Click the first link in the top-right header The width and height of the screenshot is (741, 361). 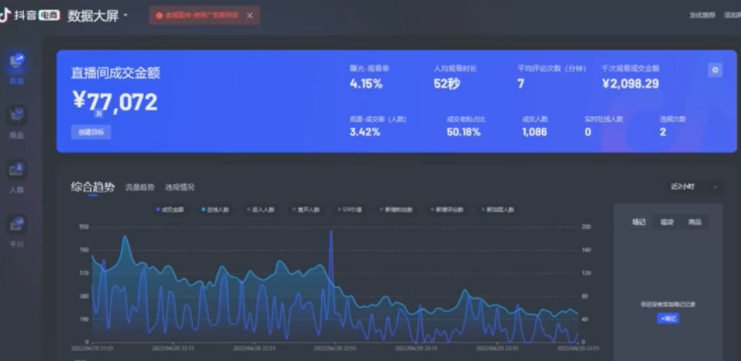tap(702, 15)
